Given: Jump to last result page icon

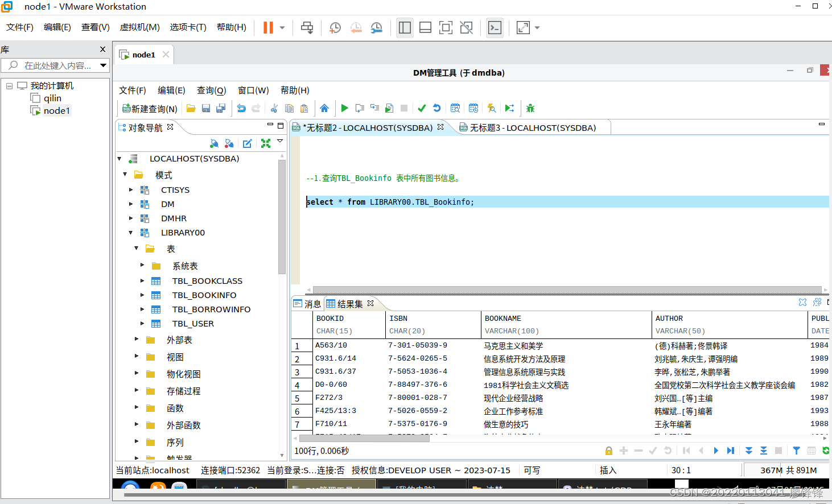Looking at the screenshot, I should click(731, 451).
